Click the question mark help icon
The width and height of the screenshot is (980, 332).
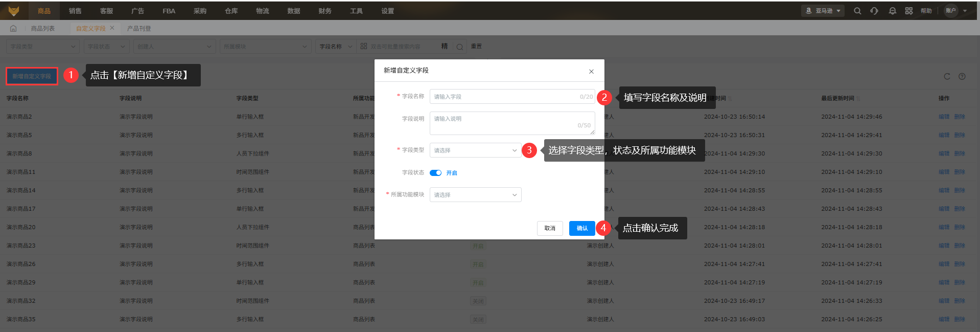pyautogui.click(x=962, y=76)
